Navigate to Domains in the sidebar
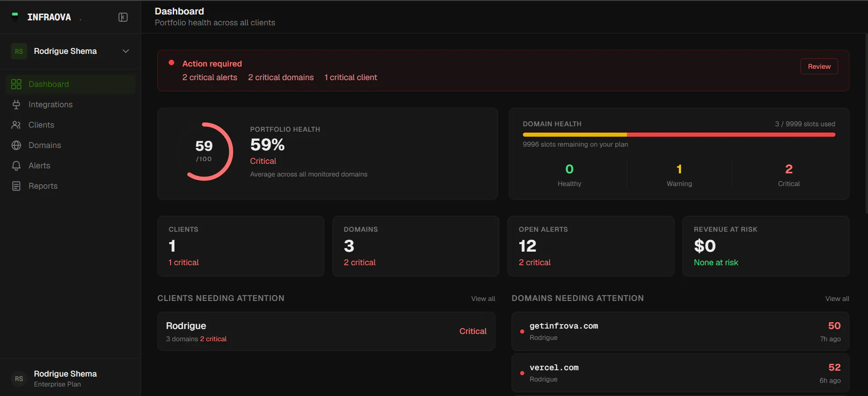The height and width of the screenshot is (396, 868). tap(71, 145)
